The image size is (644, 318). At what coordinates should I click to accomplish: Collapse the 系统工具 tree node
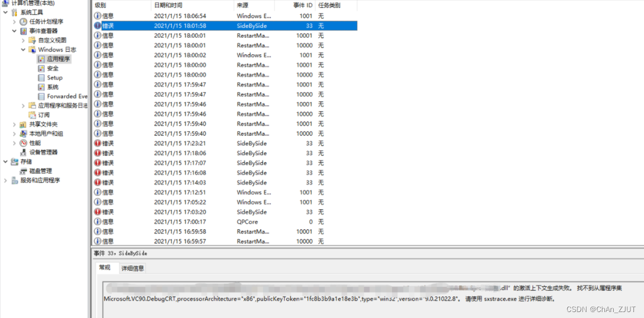(5, 12)
